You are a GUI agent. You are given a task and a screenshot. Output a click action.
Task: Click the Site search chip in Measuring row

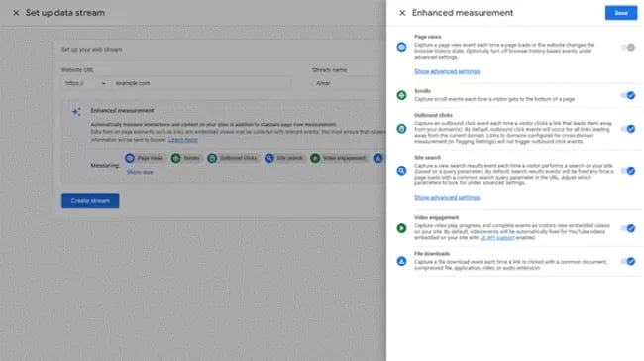click(284, 158)
